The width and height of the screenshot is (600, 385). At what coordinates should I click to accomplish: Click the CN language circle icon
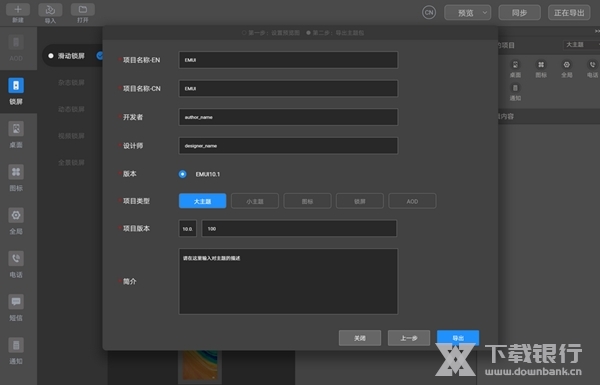click(x=429, y=13)
